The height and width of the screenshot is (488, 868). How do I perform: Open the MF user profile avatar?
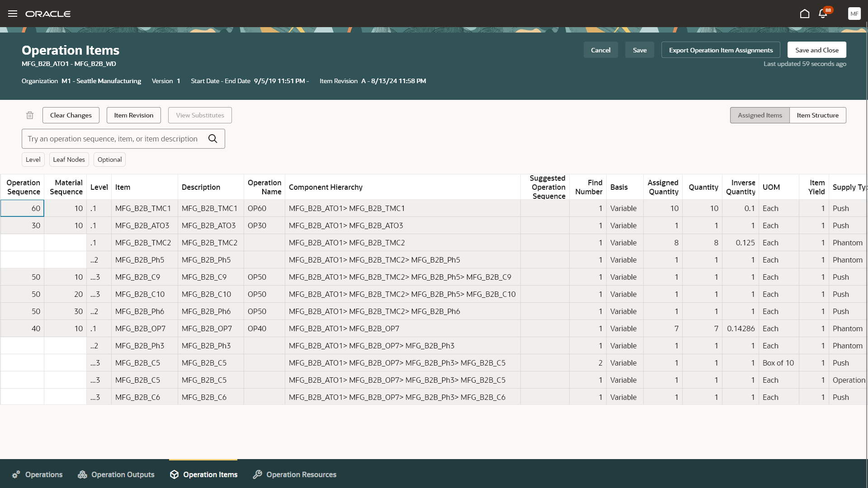(x=854, y=14)
